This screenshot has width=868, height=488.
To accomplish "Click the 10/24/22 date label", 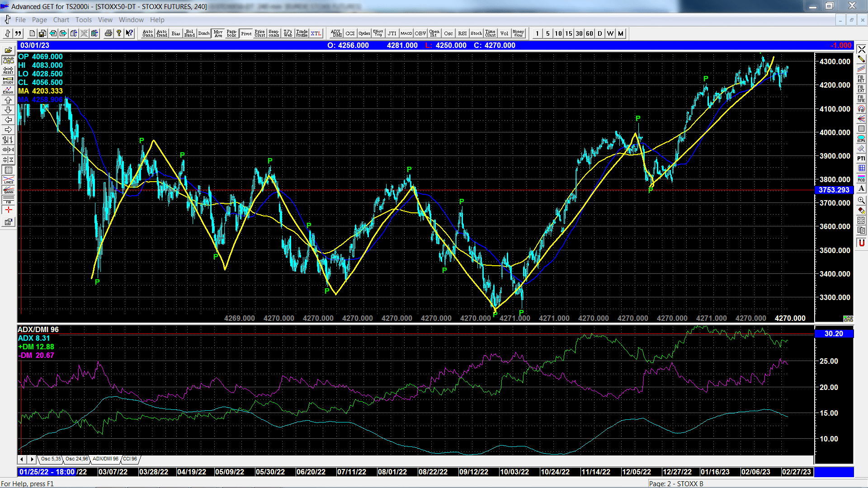I will [555, 472].
